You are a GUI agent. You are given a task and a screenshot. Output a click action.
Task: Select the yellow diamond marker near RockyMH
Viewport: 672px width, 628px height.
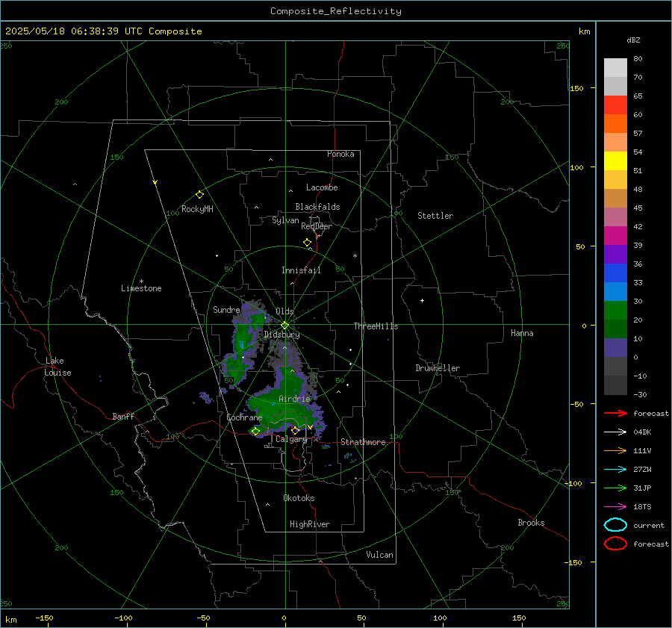199,195
